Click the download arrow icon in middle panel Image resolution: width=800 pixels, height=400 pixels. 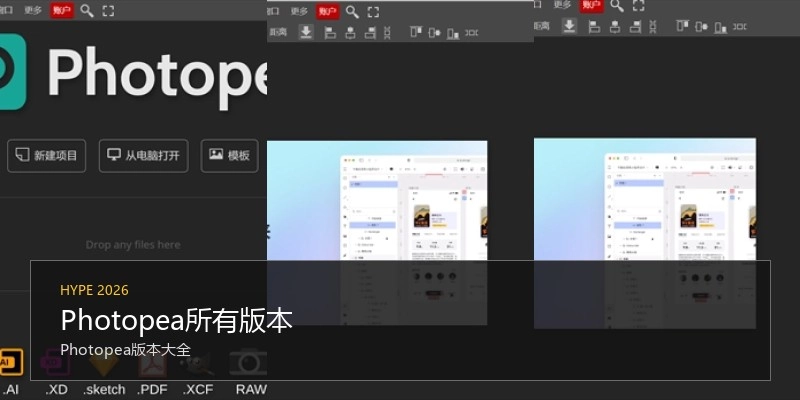306,32
